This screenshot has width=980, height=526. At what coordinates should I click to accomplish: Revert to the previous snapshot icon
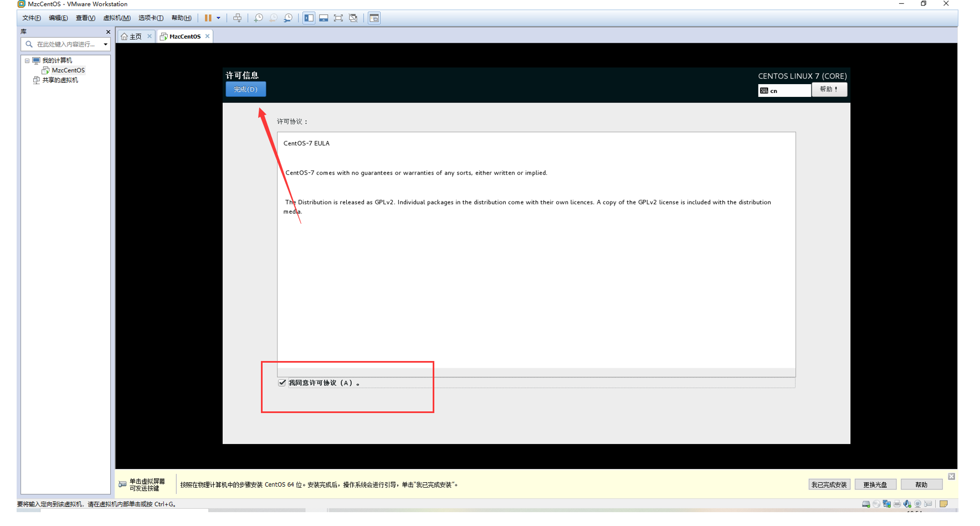pos(273,18)
